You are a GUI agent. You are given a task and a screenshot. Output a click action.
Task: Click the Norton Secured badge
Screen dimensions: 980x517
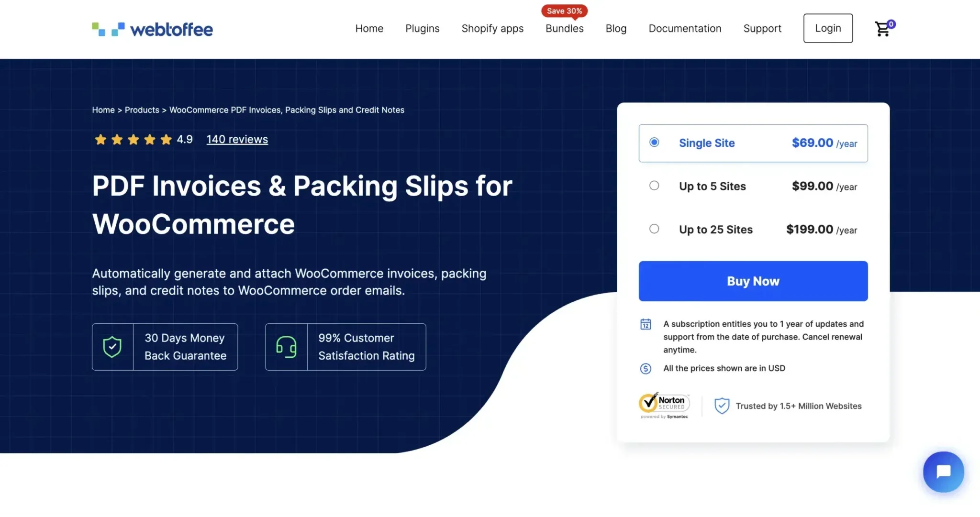pyautogui.click(x=664, y=406)
